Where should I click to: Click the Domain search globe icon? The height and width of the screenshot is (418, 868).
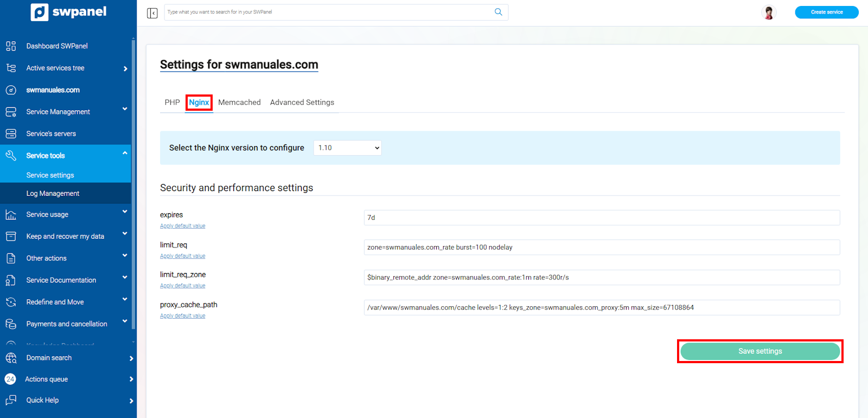pos(11,358)
